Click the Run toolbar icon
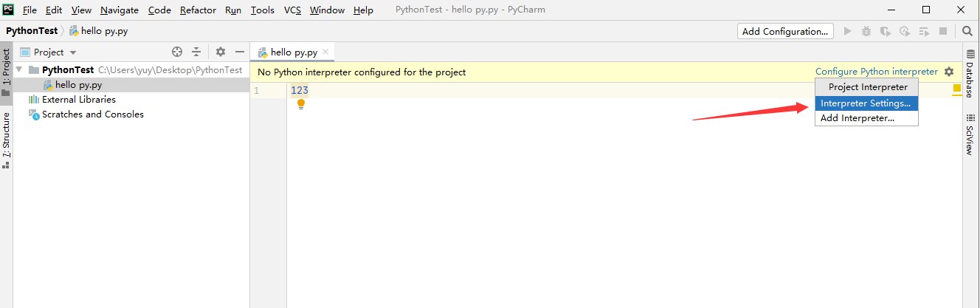Viewport: 980px width, 308px height. click(847, 31)
